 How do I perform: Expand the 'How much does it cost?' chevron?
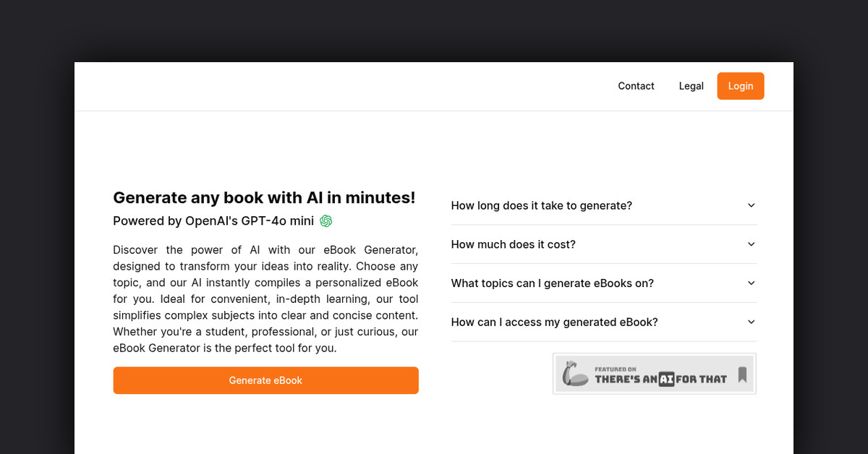tap(751, 244)
